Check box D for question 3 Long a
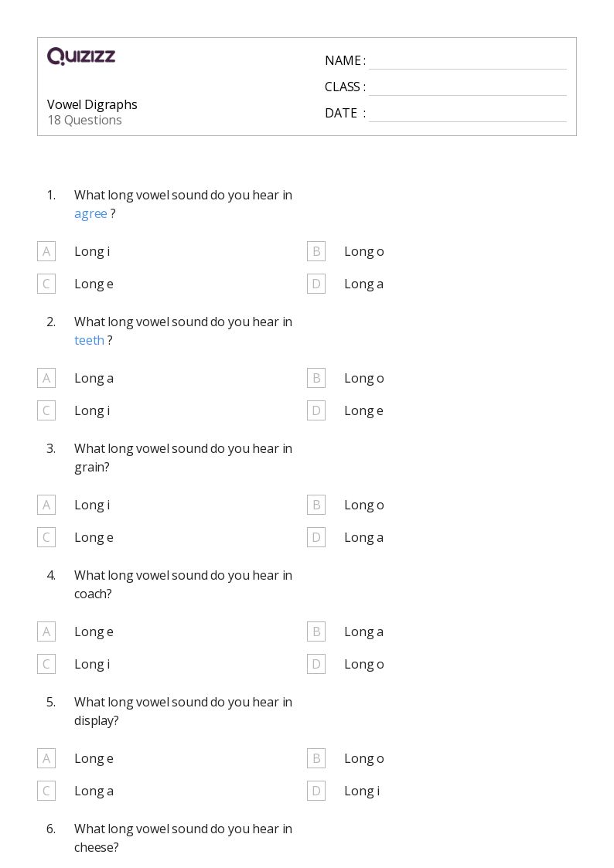 (316, 537)
